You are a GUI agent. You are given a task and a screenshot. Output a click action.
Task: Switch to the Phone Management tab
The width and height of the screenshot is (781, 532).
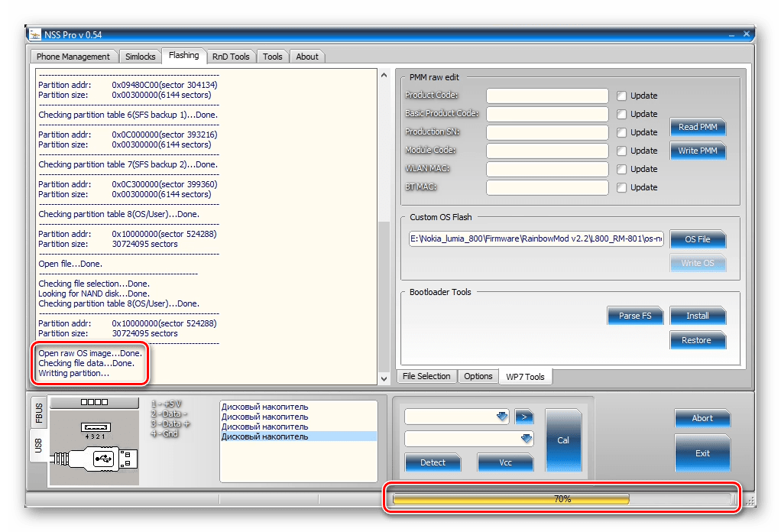(73, 57)
